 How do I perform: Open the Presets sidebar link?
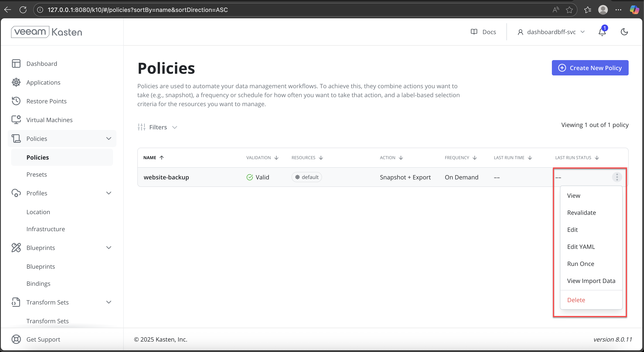coord(37,174)
